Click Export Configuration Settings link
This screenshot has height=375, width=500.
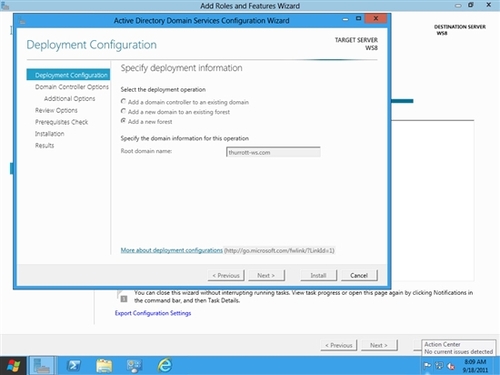coord(153,313)
